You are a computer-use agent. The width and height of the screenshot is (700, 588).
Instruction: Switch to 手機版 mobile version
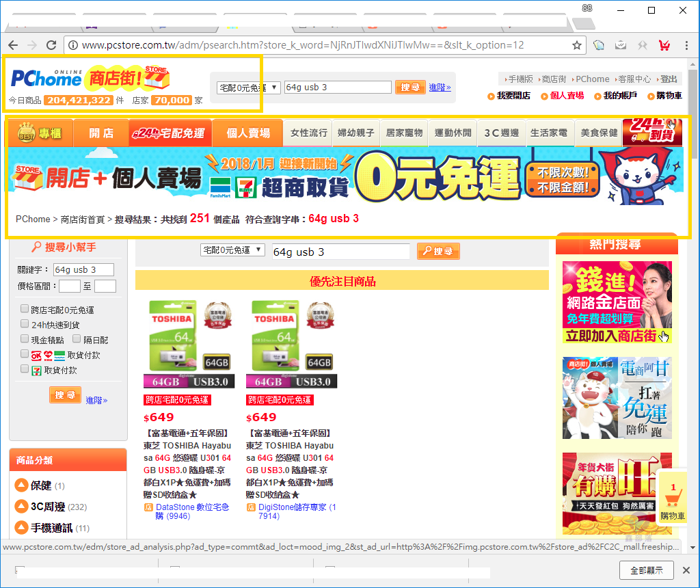click(520, 79)
